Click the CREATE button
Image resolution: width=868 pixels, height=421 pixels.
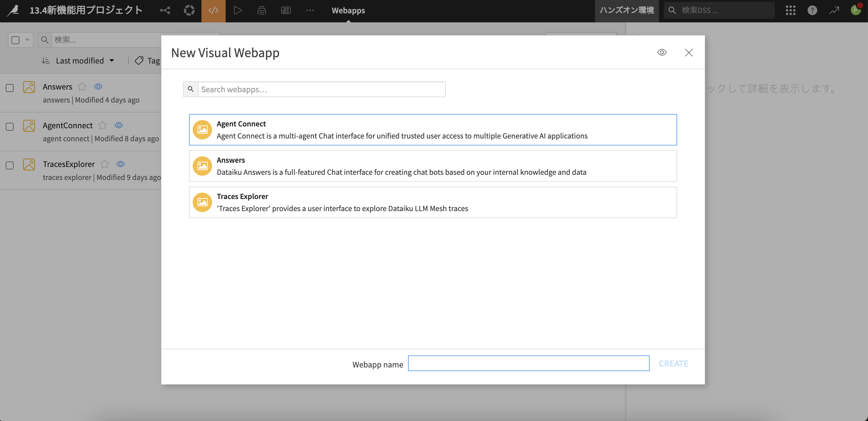pos(673,363)
